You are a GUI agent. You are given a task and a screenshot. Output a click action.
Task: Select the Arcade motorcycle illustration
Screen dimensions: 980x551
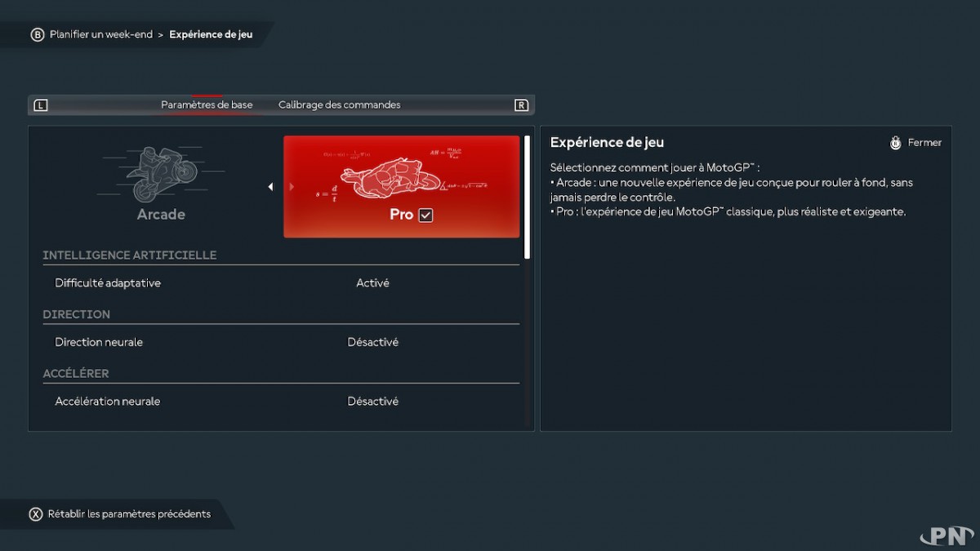tap(161, 174)
